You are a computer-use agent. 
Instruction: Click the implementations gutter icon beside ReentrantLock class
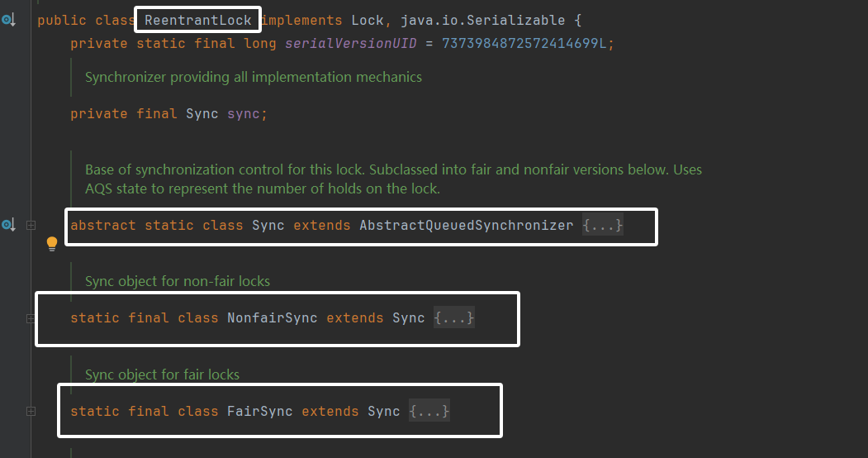point(8,21)
